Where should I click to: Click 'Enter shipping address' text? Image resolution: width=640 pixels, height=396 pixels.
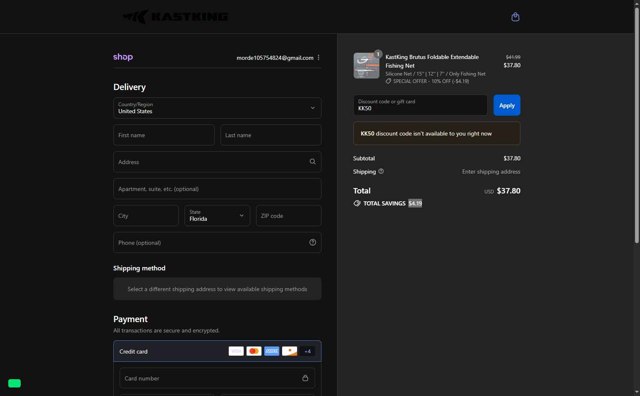point(491,172)
